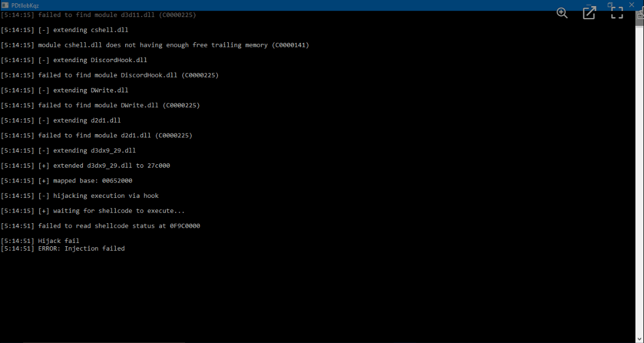Click 'does not having enough free trailing memory' line
The height and width of the screenshot is (343, 644).
pos(155,45)
